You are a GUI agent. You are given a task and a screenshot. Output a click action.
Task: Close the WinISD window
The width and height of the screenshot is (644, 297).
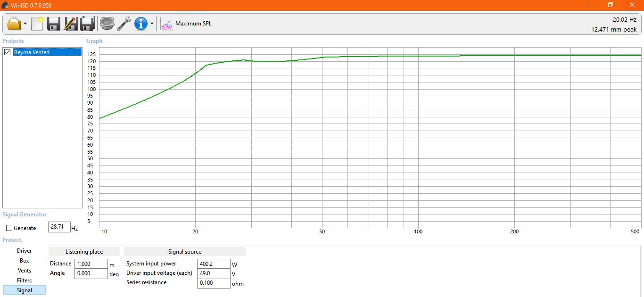[632, 5]
